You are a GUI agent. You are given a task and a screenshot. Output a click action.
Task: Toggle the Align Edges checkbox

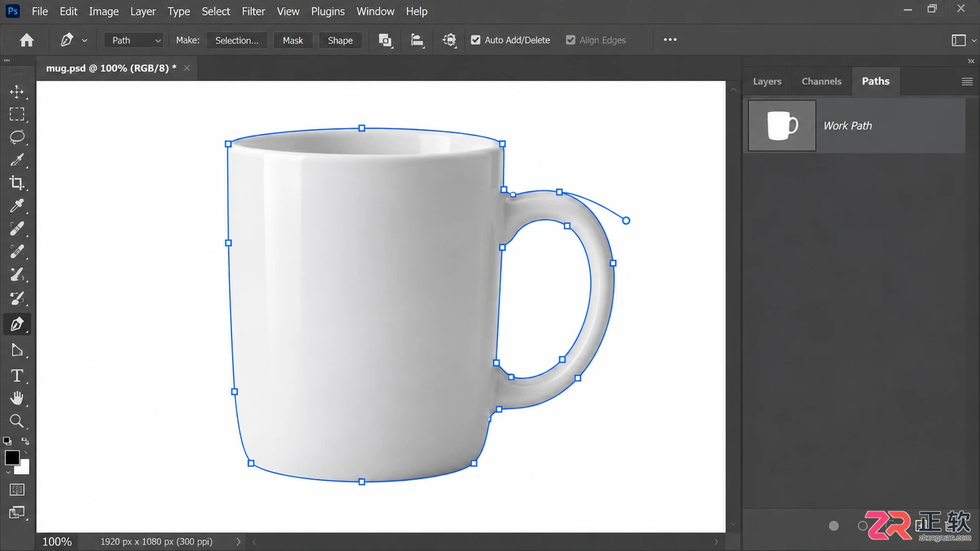(570, 40)
